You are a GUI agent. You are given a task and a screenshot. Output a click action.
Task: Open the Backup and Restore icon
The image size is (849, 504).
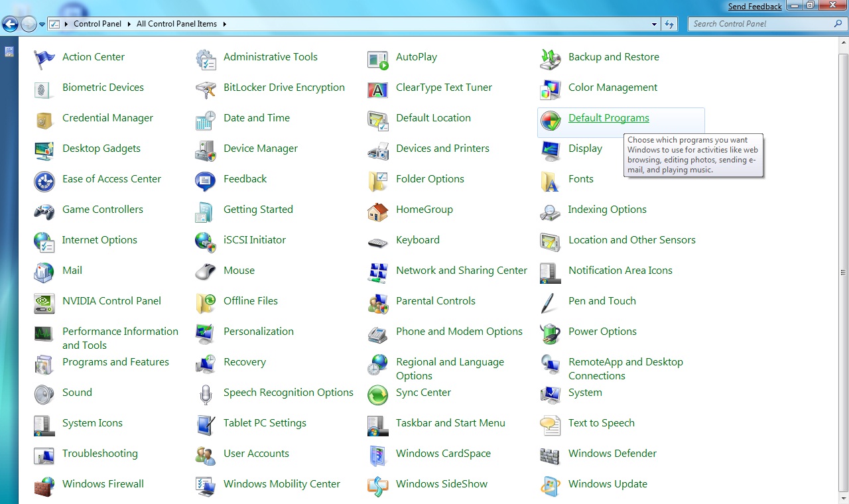(x=551, y=60)
